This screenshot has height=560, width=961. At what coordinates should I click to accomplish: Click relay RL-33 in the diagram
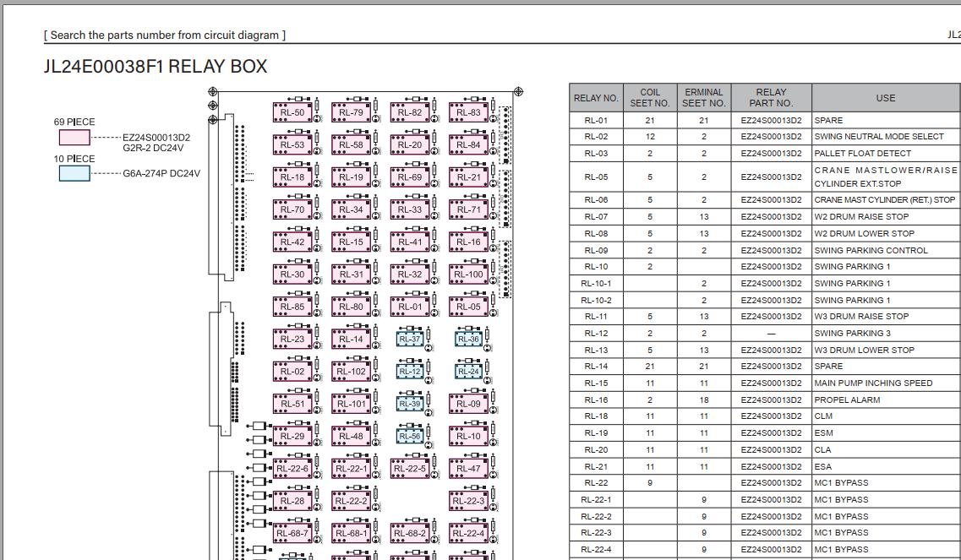[410, 209]
